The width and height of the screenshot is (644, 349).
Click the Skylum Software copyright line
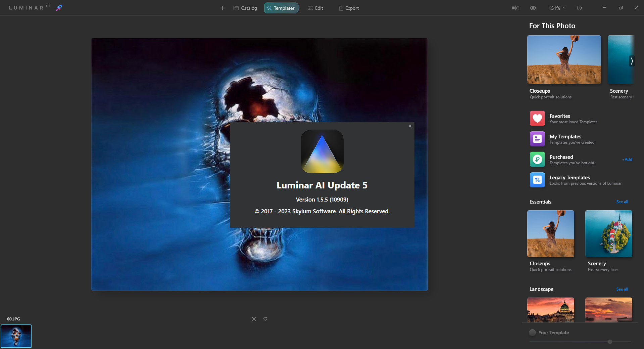coord(322,211)
